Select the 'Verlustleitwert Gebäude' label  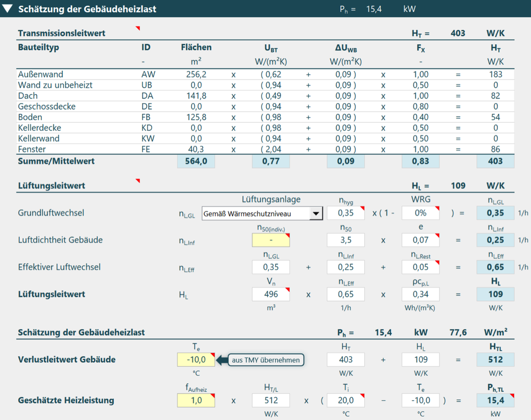[x=67, y=359]
